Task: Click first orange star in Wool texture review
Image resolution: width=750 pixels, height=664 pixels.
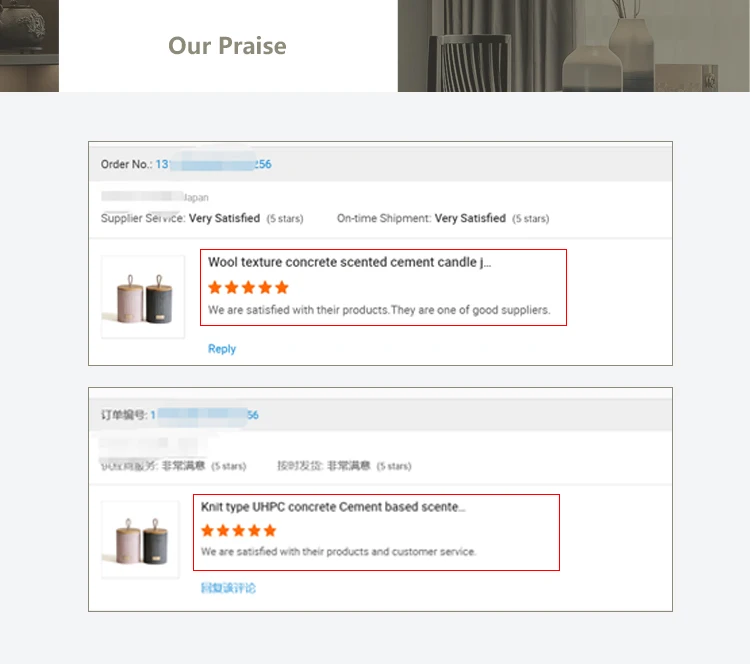Action: point(215,288)
